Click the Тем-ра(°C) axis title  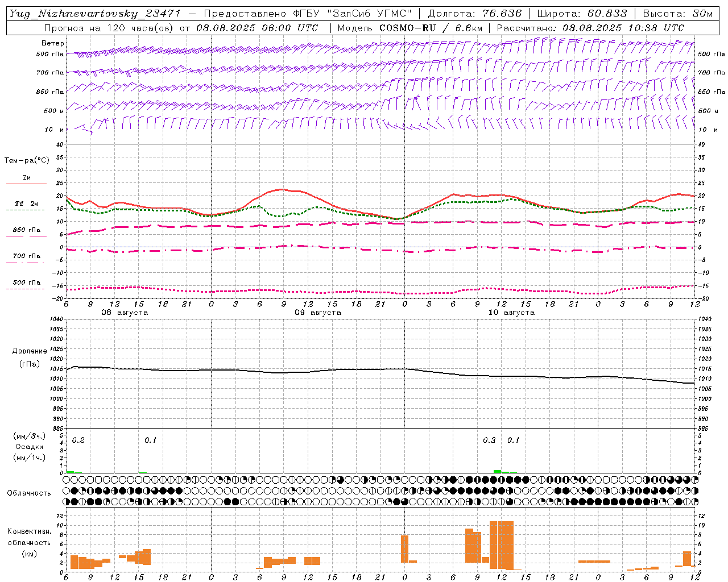pos(27,161)
